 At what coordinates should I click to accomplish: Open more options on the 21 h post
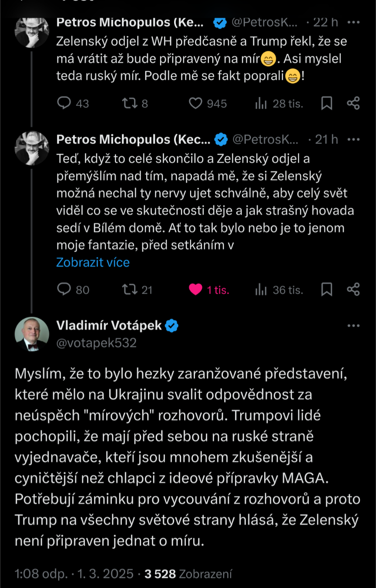(x=355, y=139)
